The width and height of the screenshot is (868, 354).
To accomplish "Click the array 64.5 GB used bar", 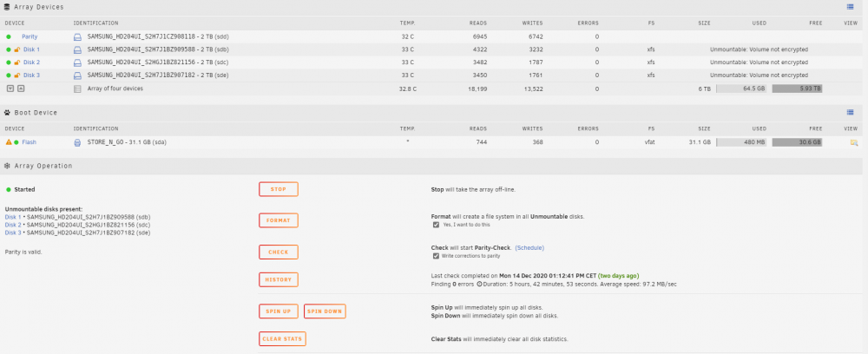I will [741, 88].
